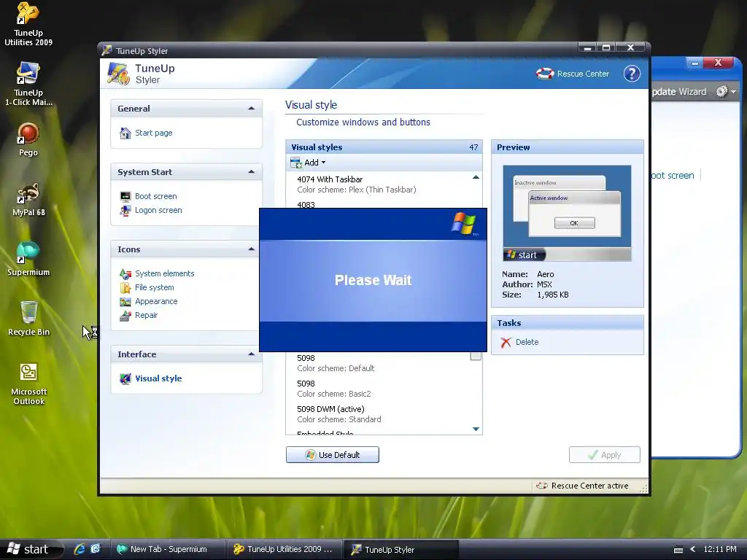
Task: Click the File system folder icon
Action: tap(125, 287)
